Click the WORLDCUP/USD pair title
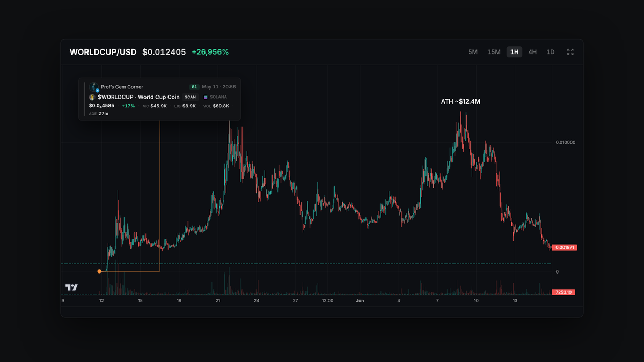Image resolution: width=644 pixels, height=362 pixels. coord(103,52)
